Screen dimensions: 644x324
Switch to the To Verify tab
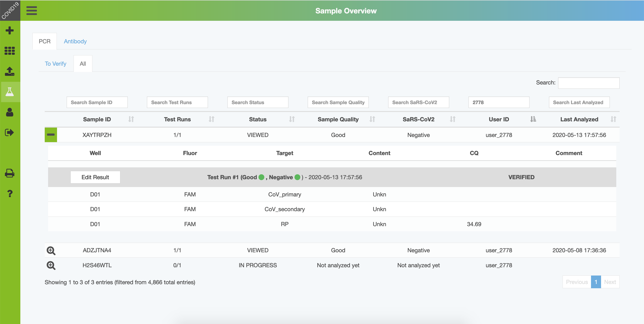[x=55, y=64]
